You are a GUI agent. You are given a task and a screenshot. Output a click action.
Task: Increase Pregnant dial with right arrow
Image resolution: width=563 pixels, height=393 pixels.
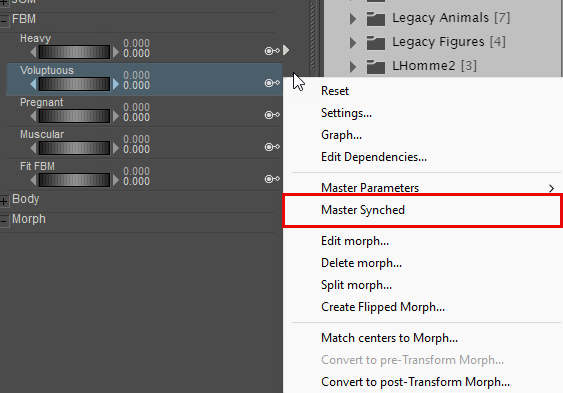[x=115, y=116]
